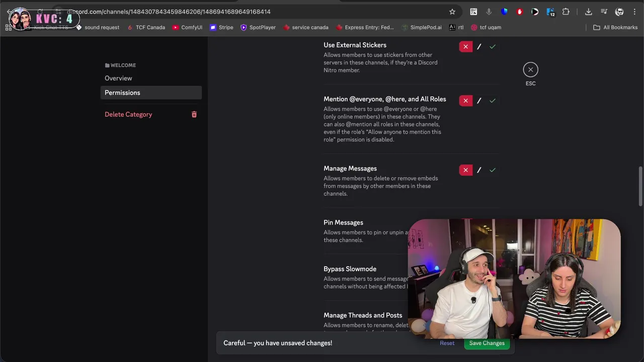Open the Stripe bookmark
Image resolution: width=644 pixels, height=362 pixels.
222,27
